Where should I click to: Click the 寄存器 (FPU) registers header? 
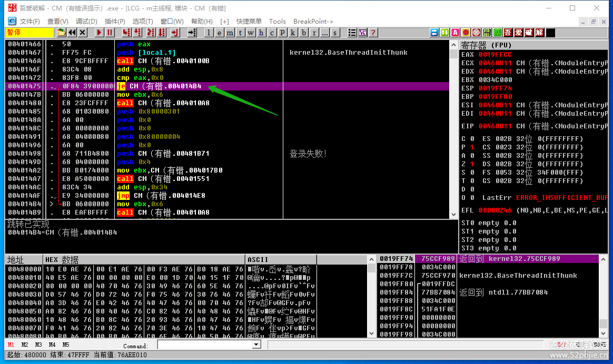pos(486,45)
